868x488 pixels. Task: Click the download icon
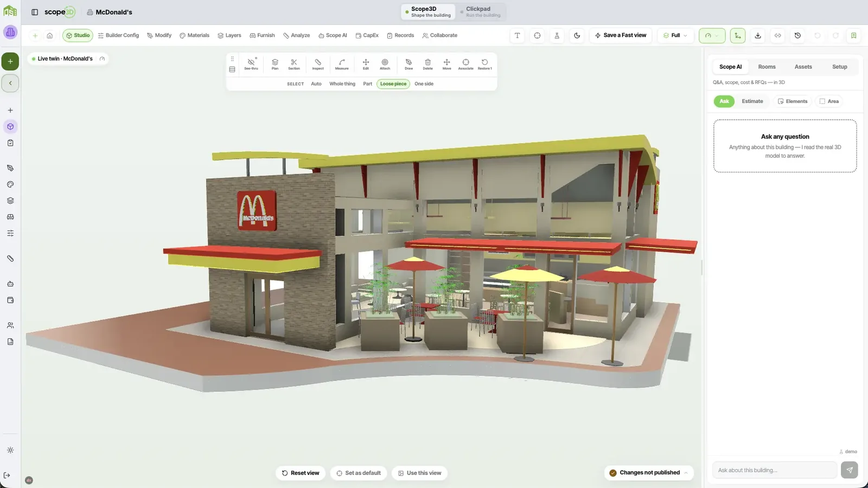click(758, 35)
